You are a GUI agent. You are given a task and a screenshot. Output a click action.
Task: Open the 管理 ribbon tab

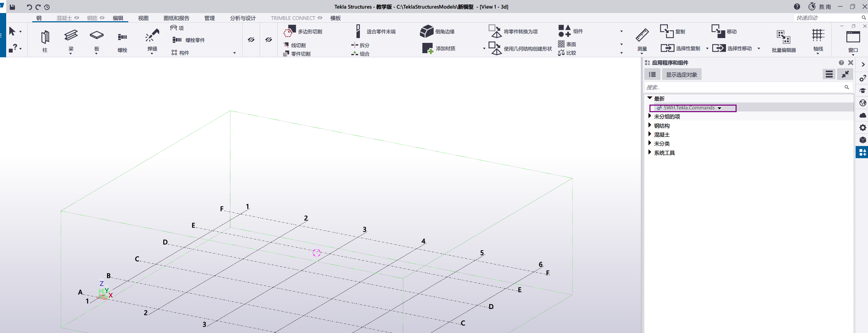(x=210, y=18)
